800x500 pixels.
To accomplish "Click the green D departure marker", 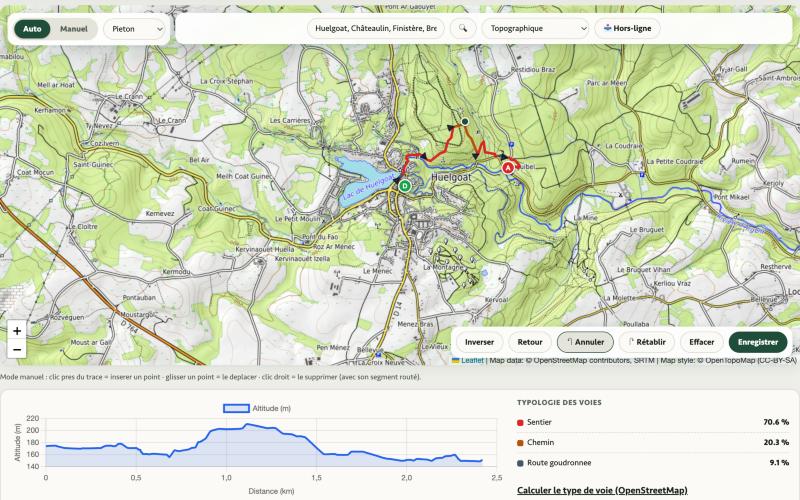I will click(405, 186).
